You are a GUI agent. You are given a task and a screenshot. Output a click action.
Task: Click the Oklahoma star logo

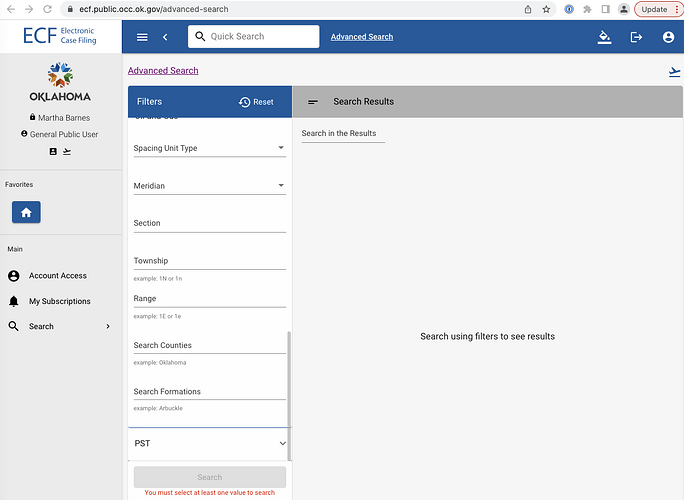tap(60, 75)
